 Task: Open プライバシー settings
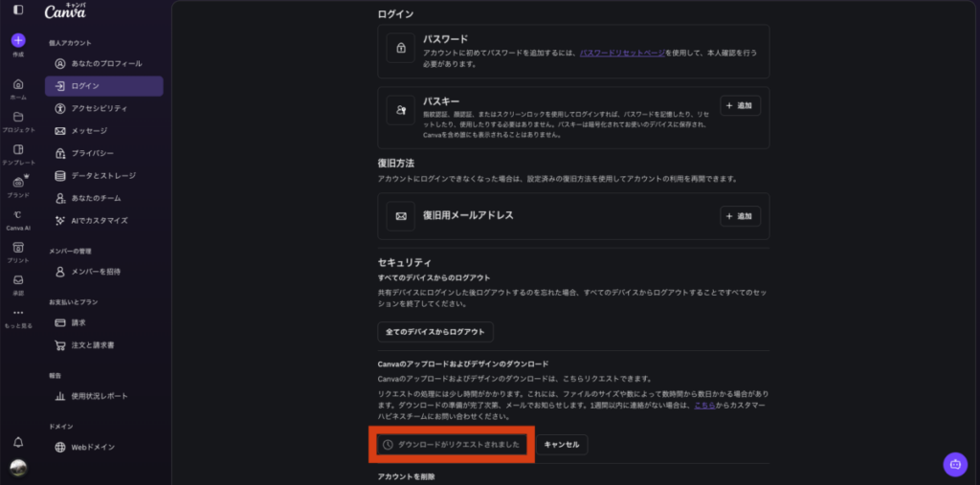pyautogui.click(x=103, y=153)
